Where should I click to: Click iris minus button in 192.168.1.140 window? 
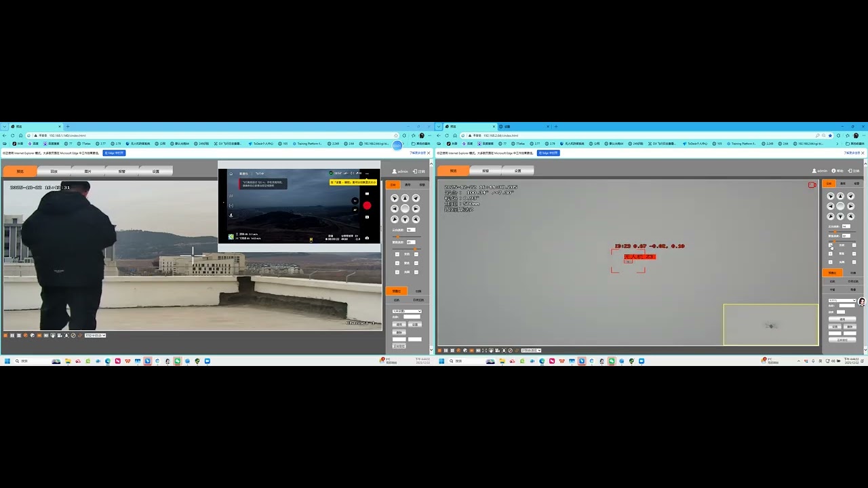coord(416,272)
